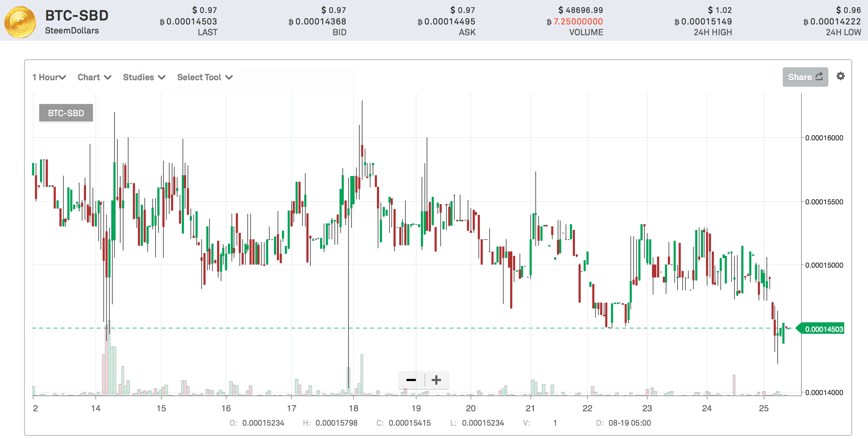868x439 pixels.
Task: Click the BTC-SBD market title
Action: pos(77,15)
